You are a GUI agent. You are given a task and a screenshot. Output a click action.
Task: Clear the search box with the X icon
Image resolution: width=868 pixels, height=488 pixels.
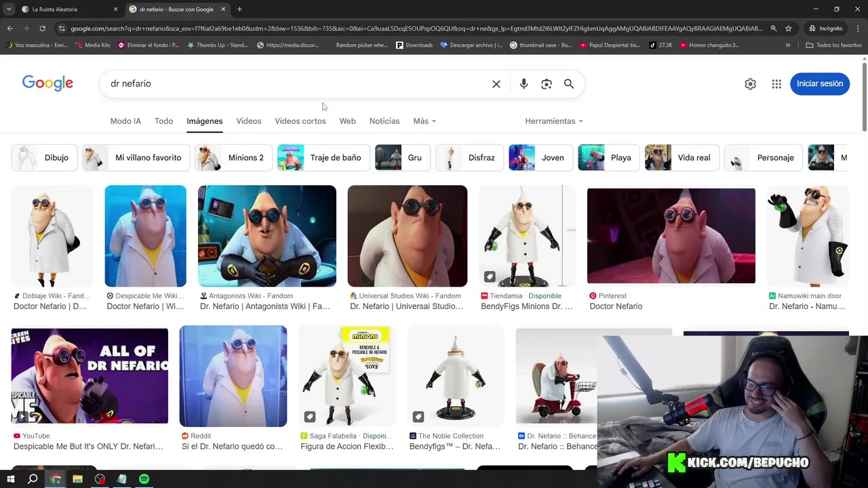496,84
